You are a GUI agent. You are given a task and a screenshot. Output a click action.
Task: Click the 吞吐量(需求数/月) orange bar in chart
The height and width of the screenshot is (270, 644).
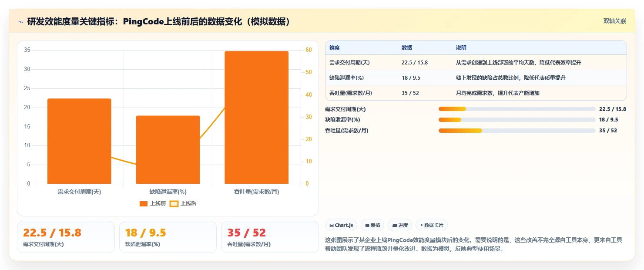pos(256,117)
